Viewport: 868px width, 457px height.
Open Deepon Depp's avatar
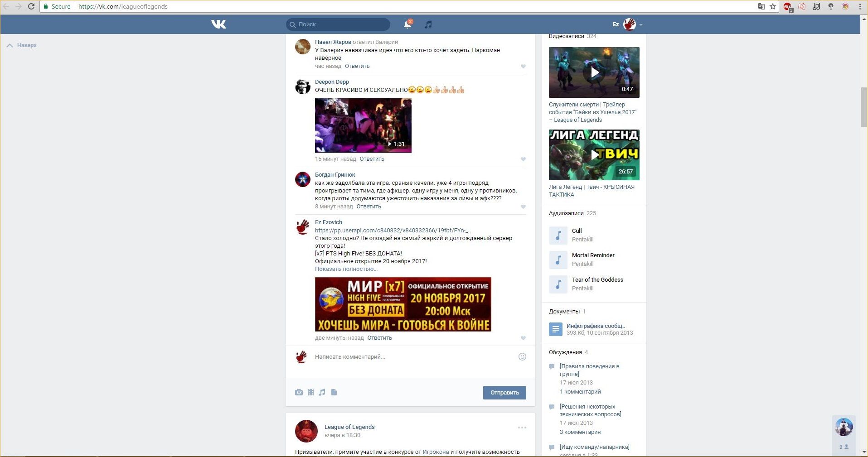(303, 87)
